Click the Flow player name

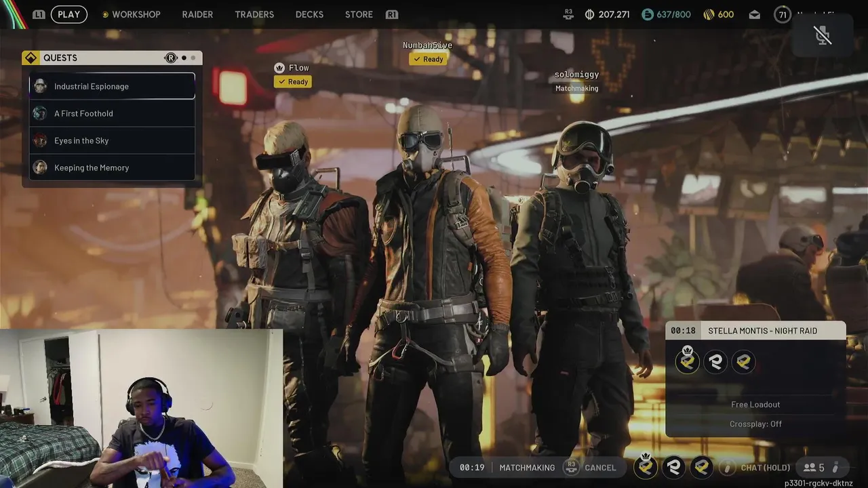299,68
